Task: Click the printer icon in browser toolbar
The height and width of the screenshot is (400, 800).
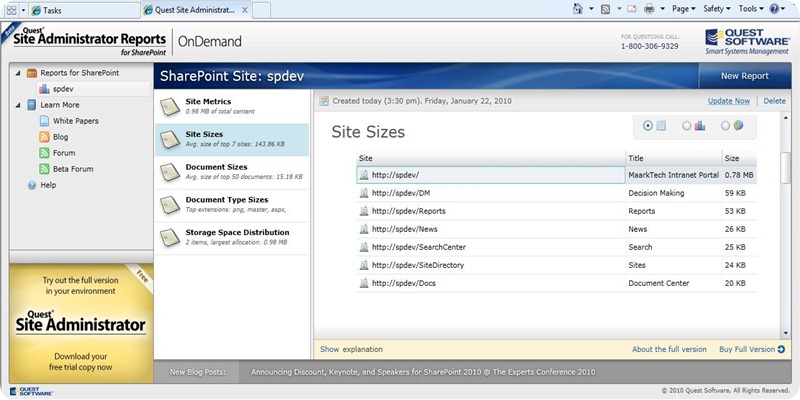Action: click(649, 9)
